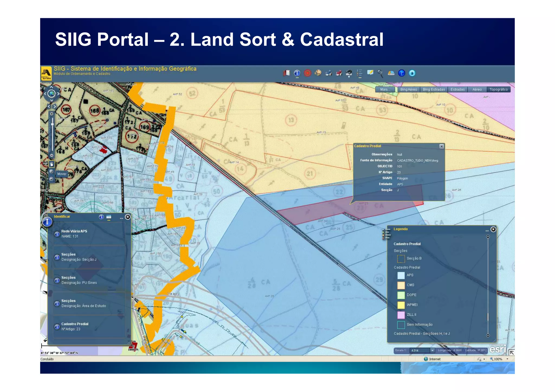Screen dimensions: 555x392
Task: Close the Legenda panel
Action: tap(493, 229)
